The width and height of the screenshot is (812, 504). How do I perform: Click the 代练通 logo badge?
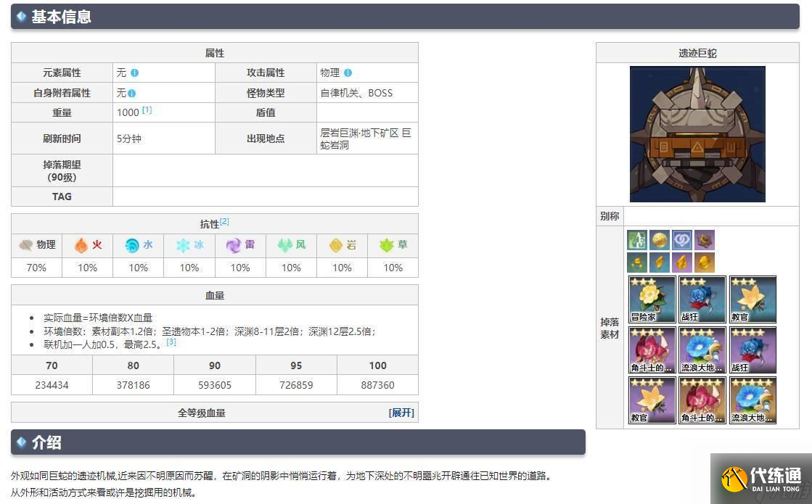point(761,479)
